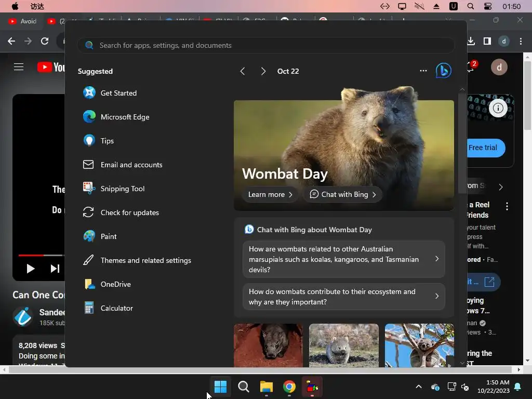
Task: Open wombat in burrow thumbnail
Action: click(x=268, y=345)
